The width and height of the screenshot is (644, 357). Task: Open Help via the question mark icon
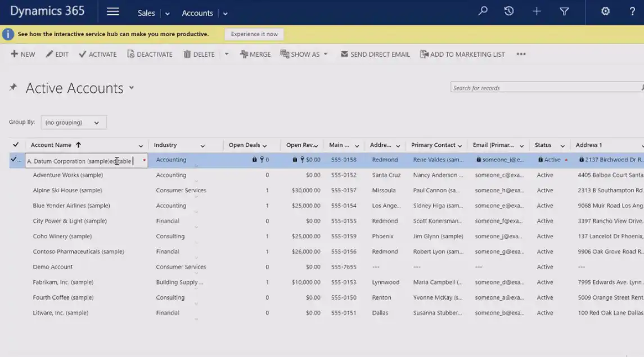(633, 11)
